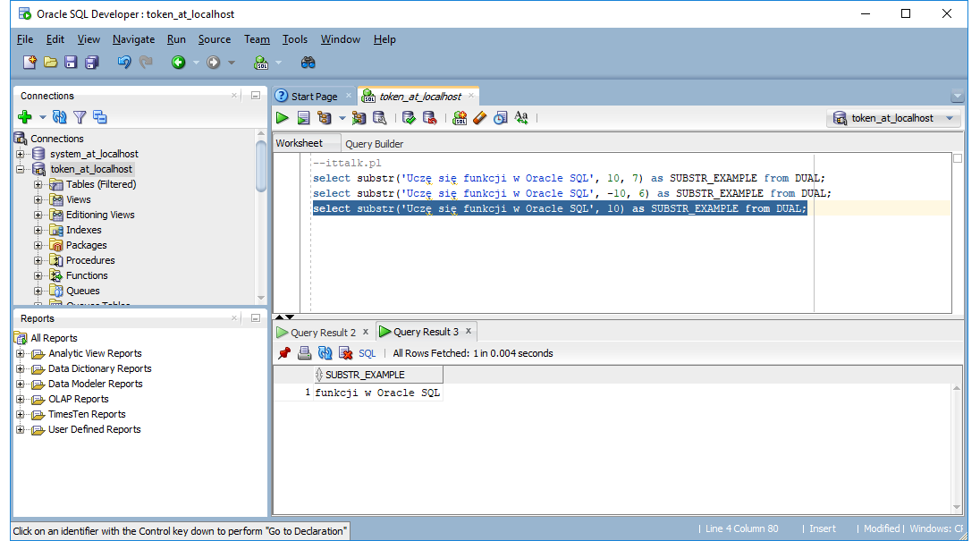Select the OLAP Reports item

tap(78, 399)
